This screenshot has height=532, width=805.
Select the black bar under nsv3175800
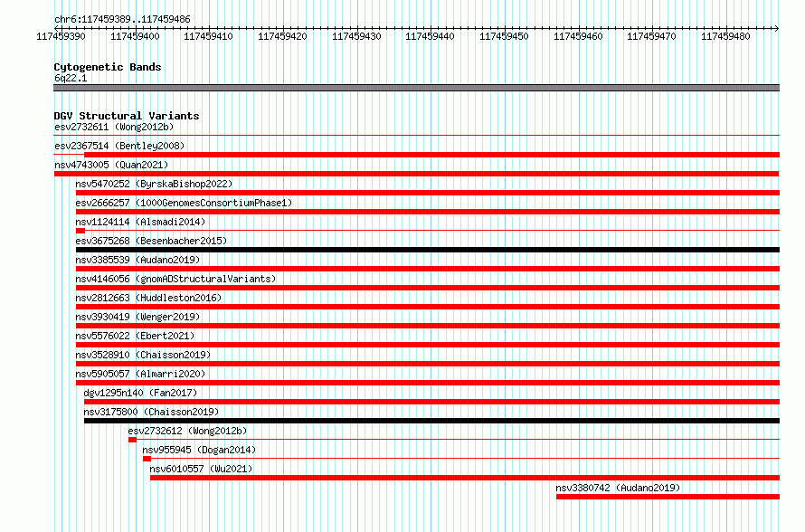[431, 421]
